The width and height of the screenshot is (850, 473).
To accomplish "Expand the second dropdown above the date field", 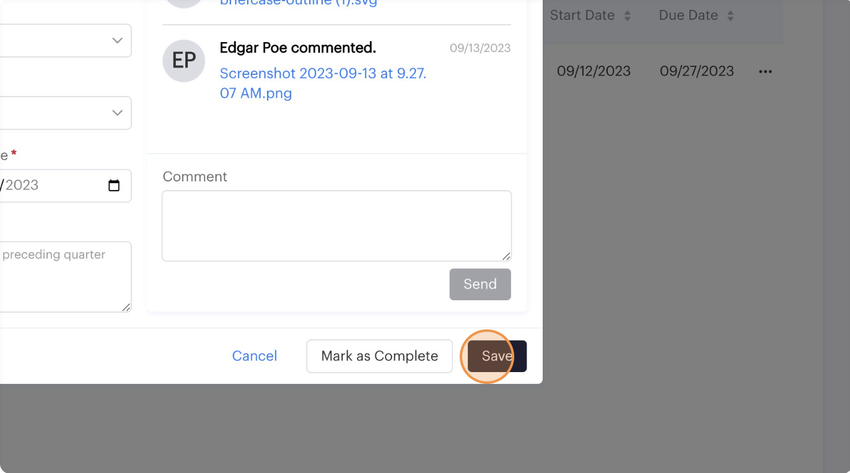I will point(117,113).
